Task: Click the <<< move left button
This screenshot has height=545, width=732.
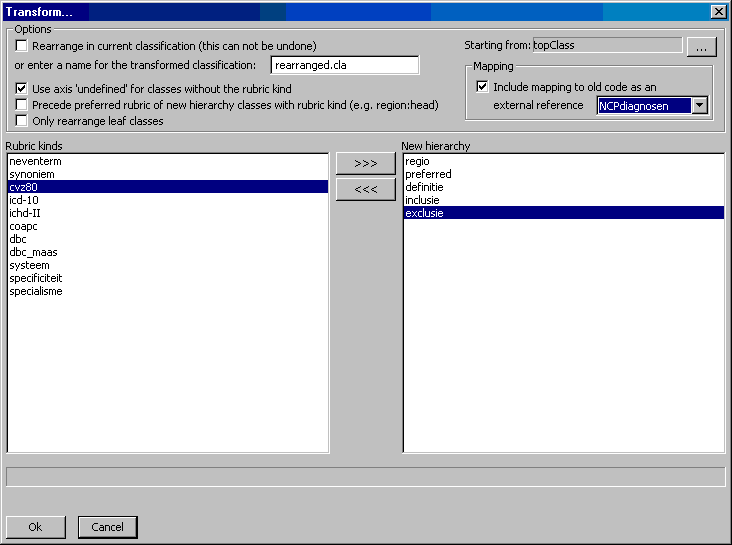Action: click(366, 190)
